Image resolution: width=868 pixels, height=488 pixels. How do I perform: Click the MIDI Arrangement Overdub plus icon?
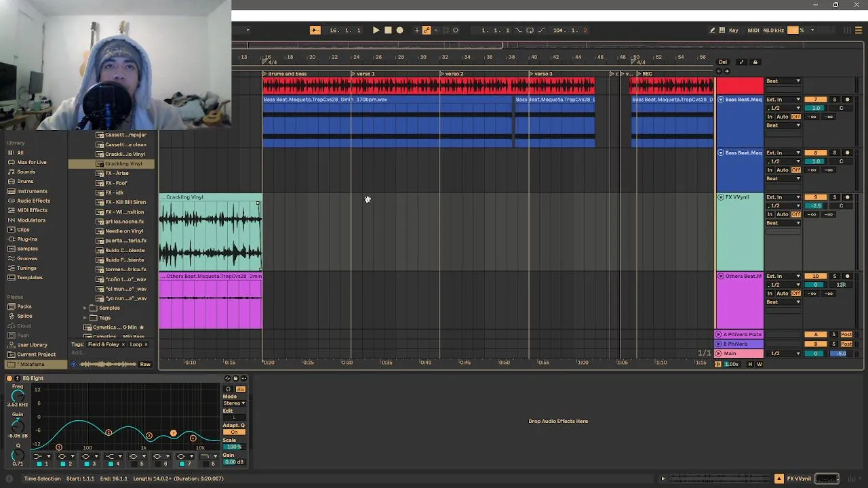pos(417,30)
